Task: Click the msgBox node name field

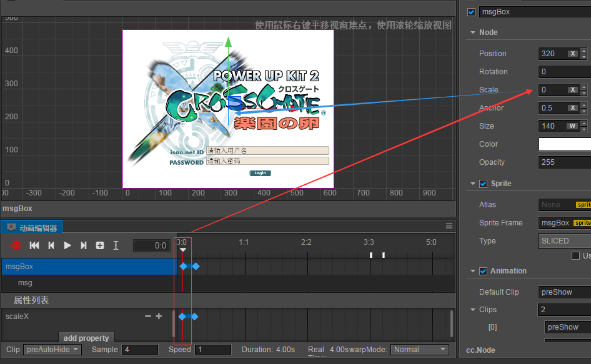Action: click(535, 12)
